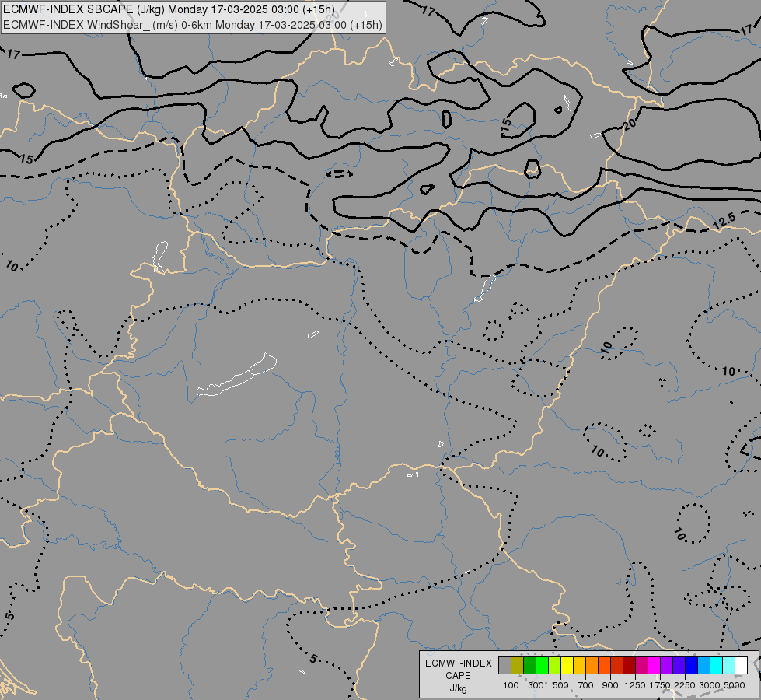Click the WindShear_ (m/s) 0-6km title line
The width and height of the screenshot is (761, 700).
tap(193, 25)
